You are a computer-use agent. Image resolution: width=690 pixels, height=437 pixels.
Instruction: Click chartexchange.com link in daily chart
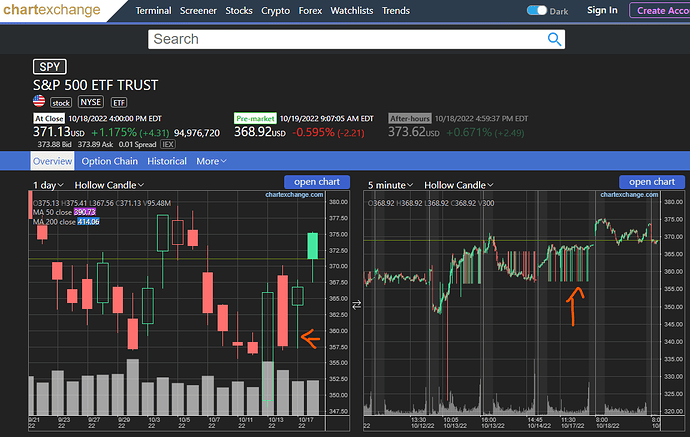tap(294, 195)
